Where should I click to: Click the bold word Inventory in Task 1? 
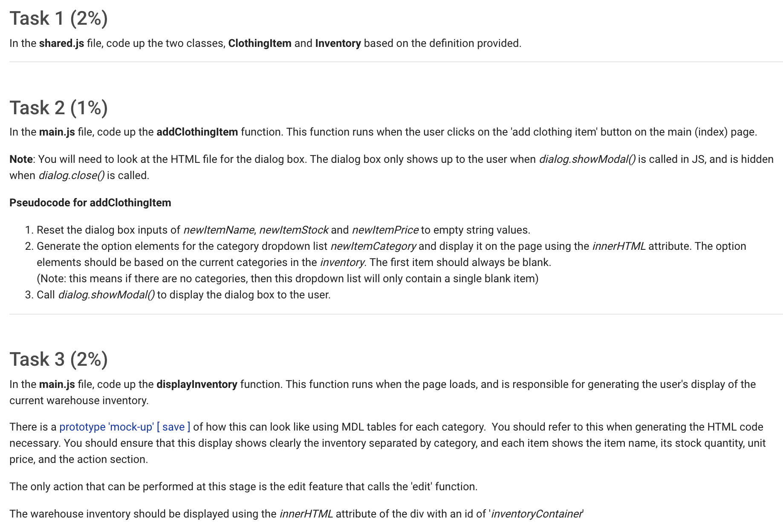338,43
